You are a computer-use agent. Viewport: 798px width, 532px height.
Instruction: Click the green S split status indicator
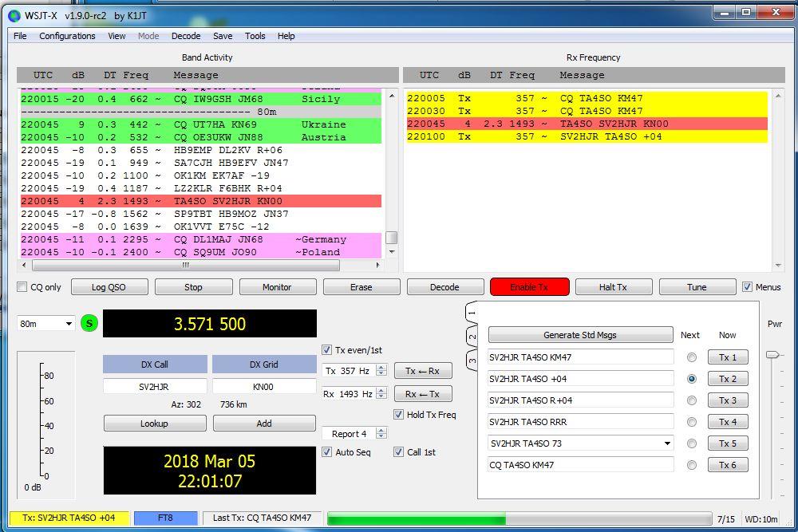click(89, 324)
